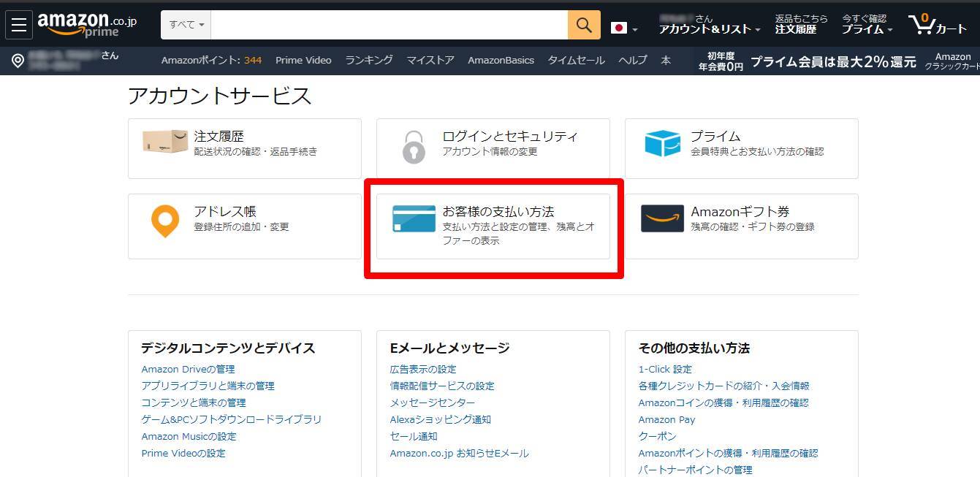Click the delivery location pin icon
The image size is (980, 477).
(18, 61)
